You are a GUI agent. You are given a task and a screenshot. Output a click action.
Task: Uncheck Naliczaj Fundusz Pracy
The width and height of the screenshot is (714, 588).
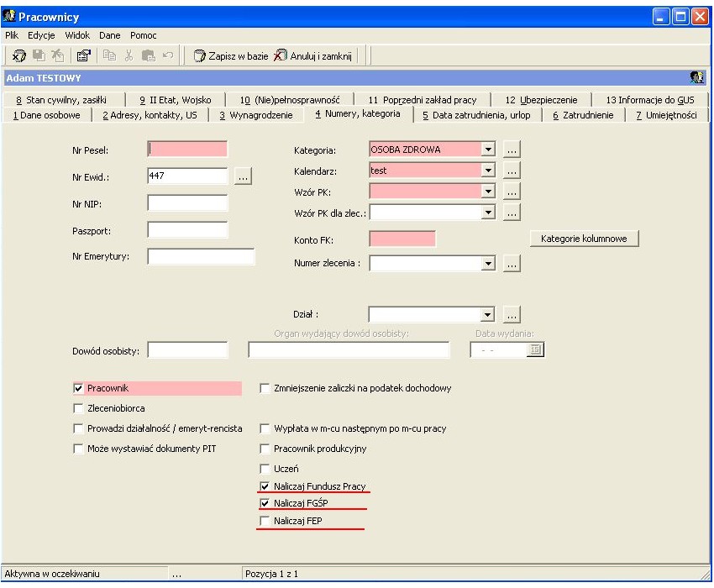pos(265,486)
